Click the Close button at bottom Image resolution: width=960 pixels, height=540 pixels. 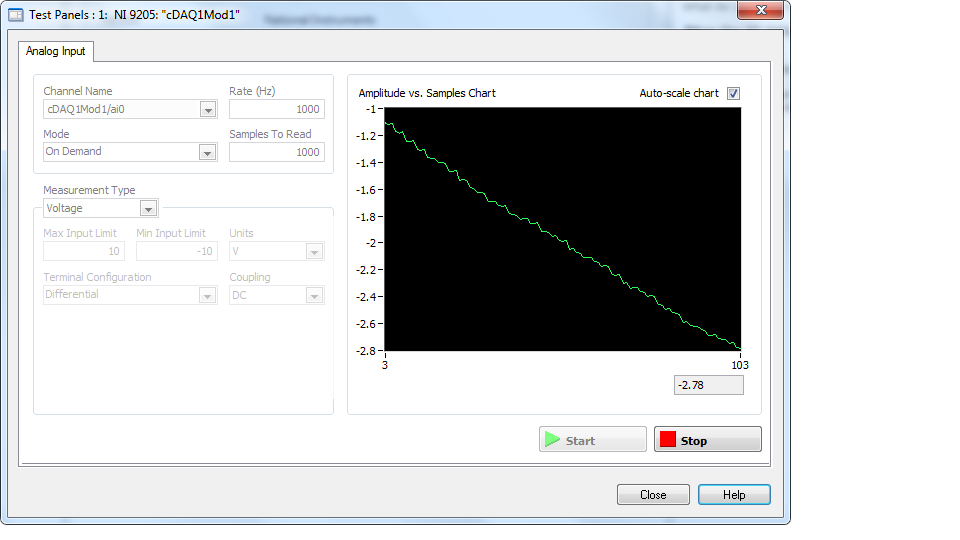(x=653, y=494)
